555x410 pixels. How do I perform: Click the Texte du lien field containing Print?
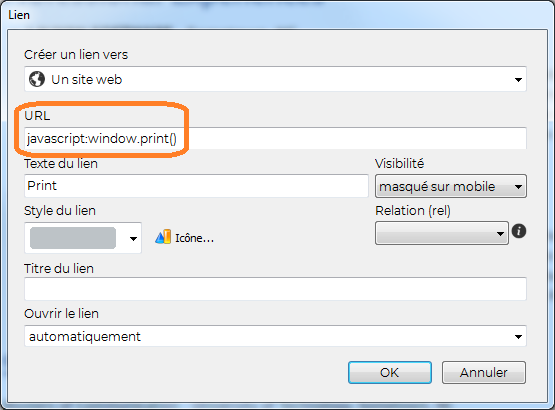tap(196, 186)
